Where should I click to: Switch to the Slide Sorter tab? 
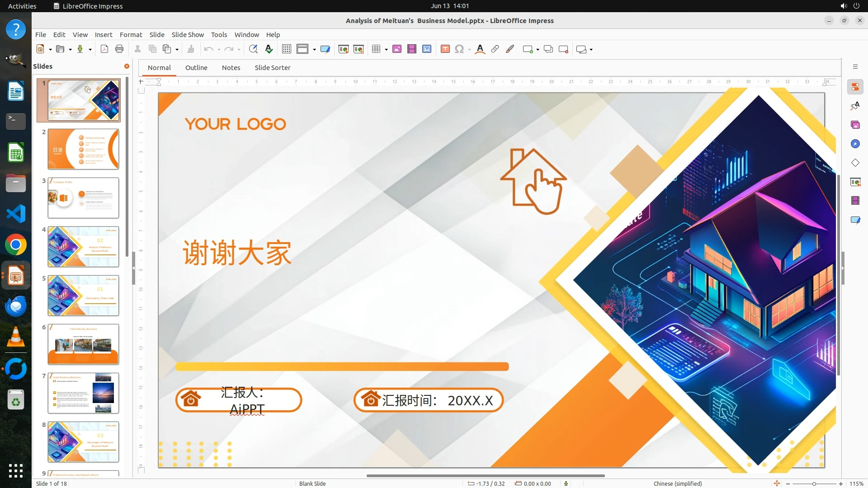pos(272,67)
